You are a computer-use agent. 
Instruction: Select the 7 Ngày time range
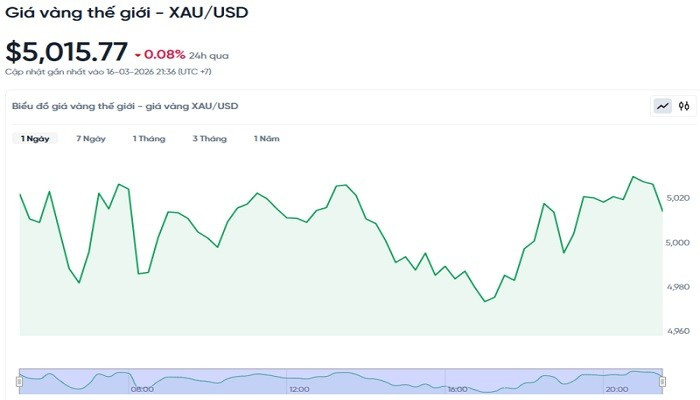click(91, 139)
